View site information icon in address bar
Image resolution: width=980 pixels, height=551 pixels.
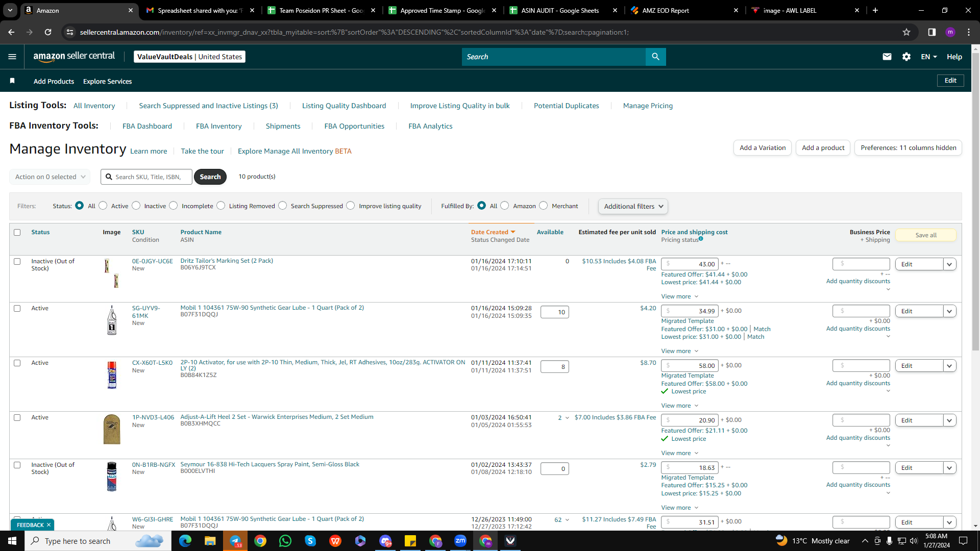pos(70,32)
